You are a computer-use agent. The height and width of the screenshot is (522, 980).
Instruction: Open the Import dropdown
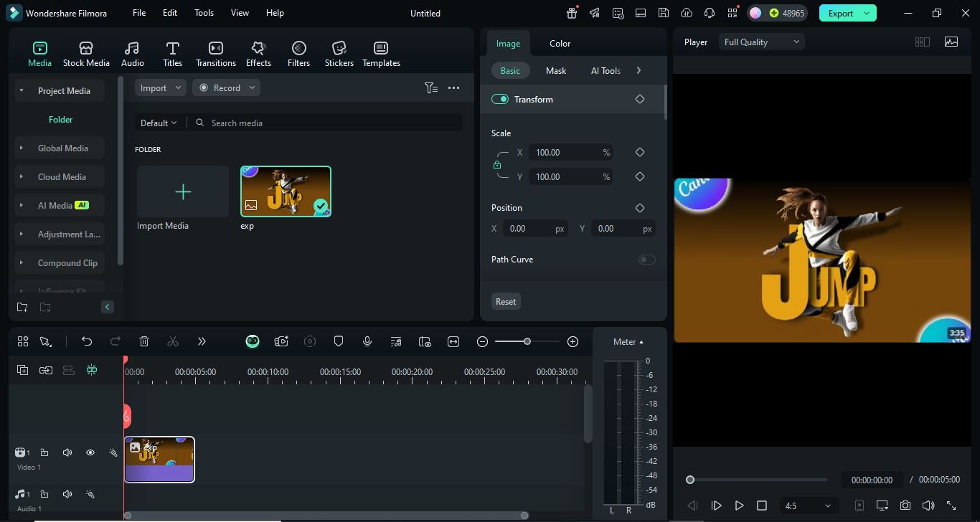pos(161,87)
